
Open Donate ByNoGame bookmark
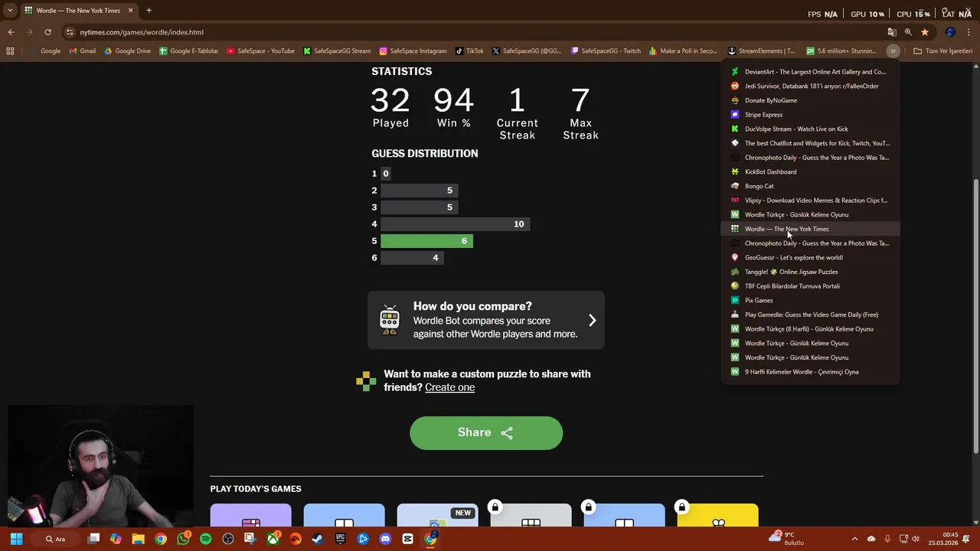pyautogui.click(x=810, y=100)
